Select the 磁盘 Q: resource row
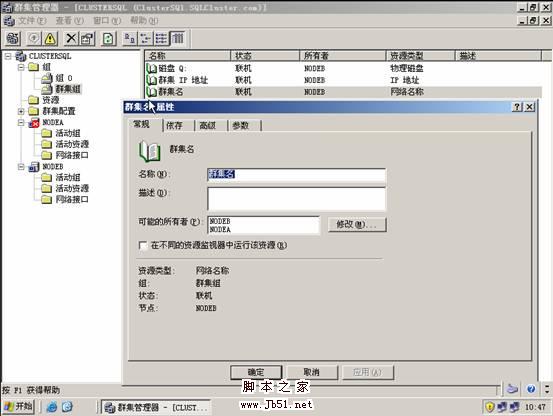Viewport: 553px width, 416px height. [343, 68]
